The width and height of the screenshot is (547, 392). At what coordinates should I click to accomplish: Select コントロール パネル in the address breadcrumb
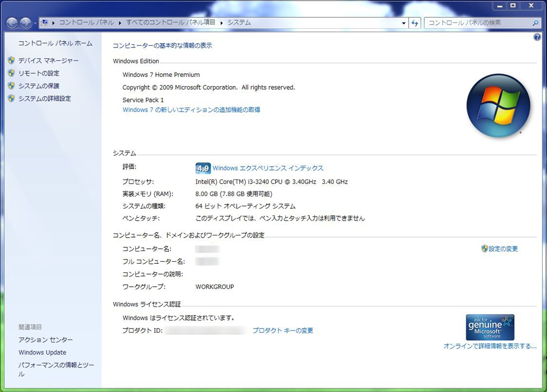click(86, 22)
